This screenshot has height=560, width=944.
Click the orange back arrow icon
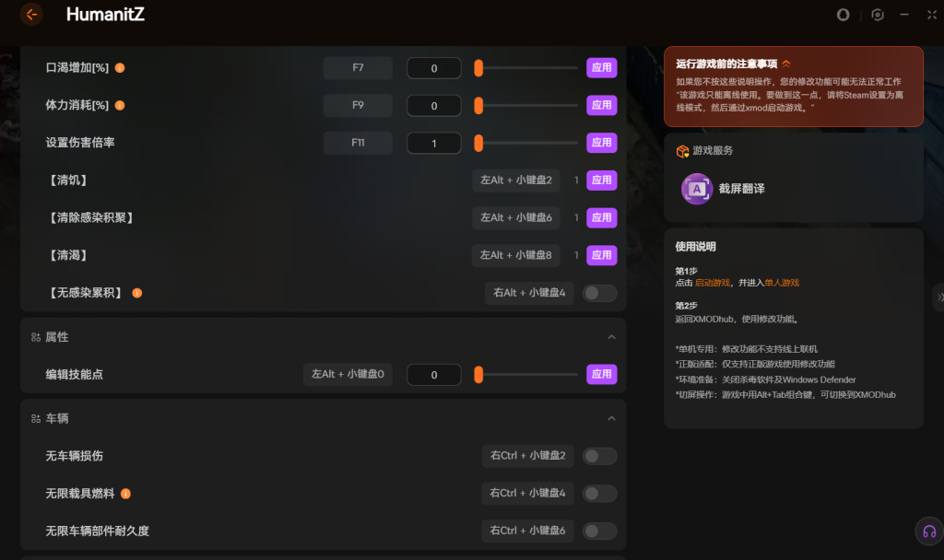[31, 15]
